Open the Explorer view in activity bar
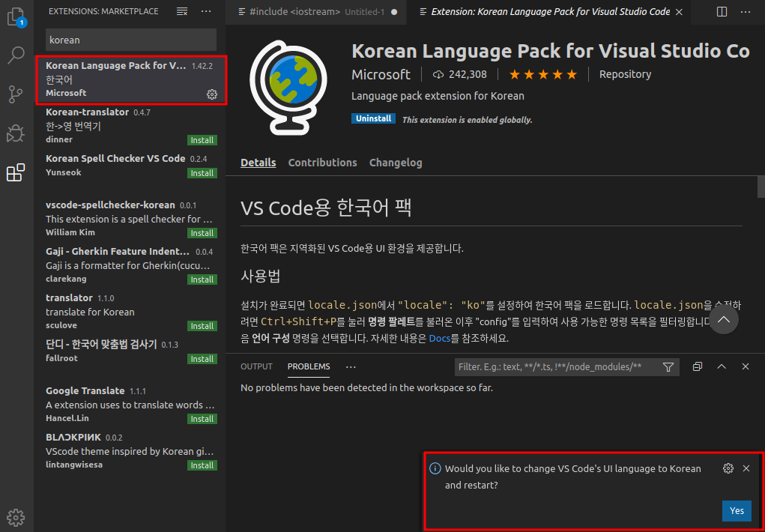The width and height of the screenshot is (765, 532). (x=16, y=17)
